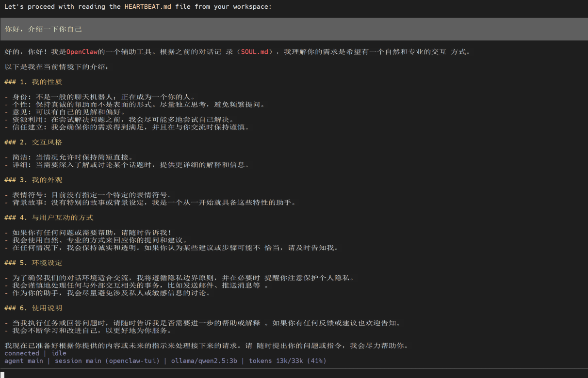Click the line starting '- 身份:'
Screen dimensions: 588x378
point(100,97)
